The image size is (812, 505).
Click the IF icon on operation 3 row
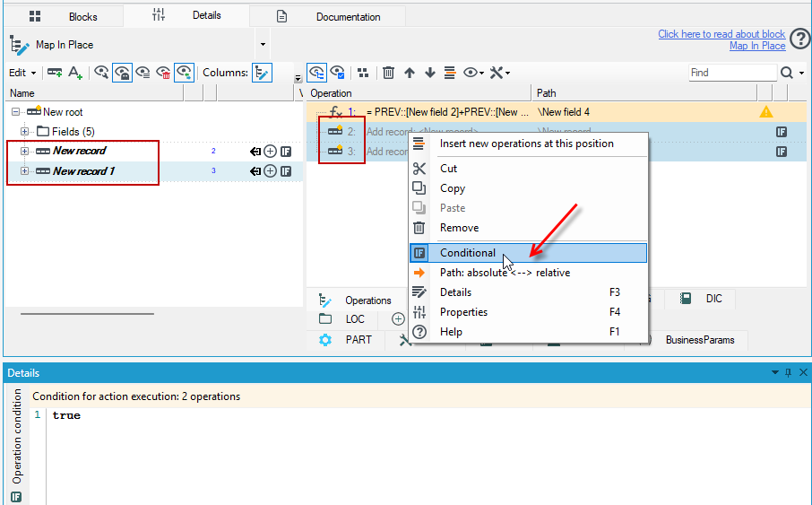pyautogui.click(x=782, y=152)
